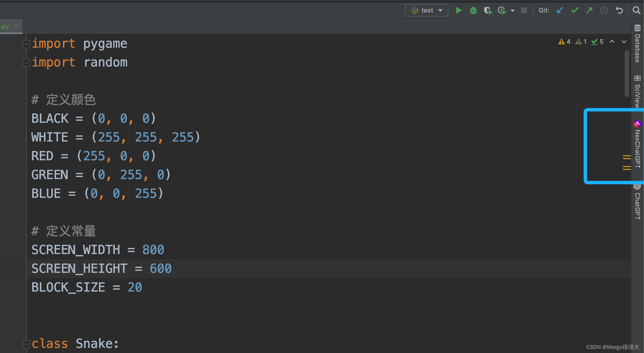Collapse the class Snake fold marker
Screen dimensions: 644x353
26,344
